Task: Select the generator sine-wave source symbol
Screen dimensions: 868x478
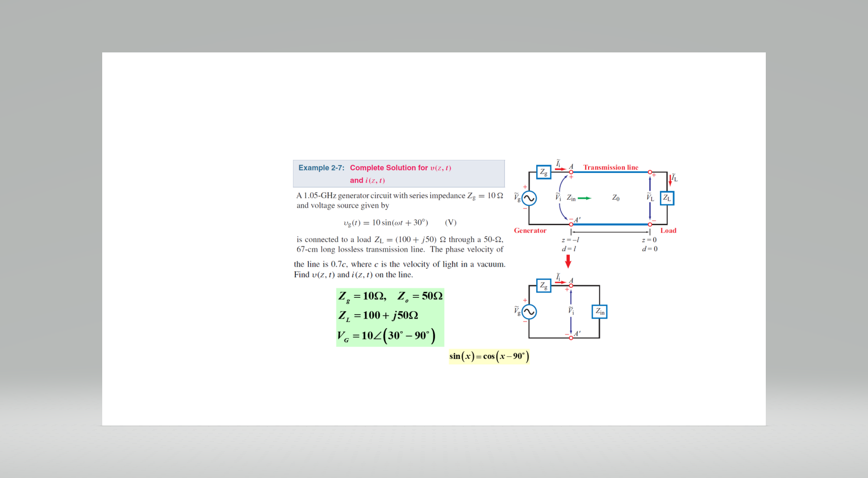Action: click(x=529, y=199)
